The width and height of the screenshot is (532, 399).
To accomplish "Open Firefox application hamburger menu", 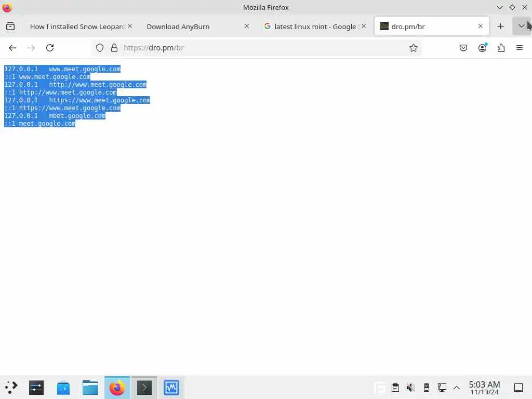I will tap(520, 48).
